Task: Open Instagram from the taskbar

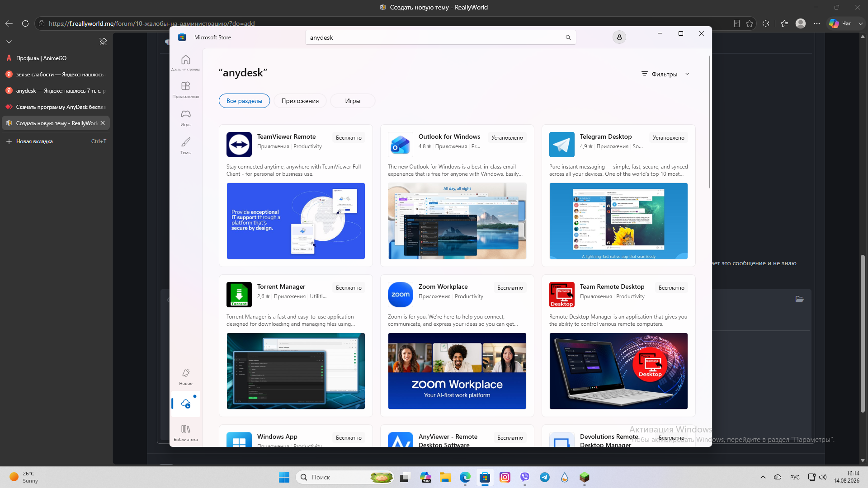Action: [x=505, y=477]
